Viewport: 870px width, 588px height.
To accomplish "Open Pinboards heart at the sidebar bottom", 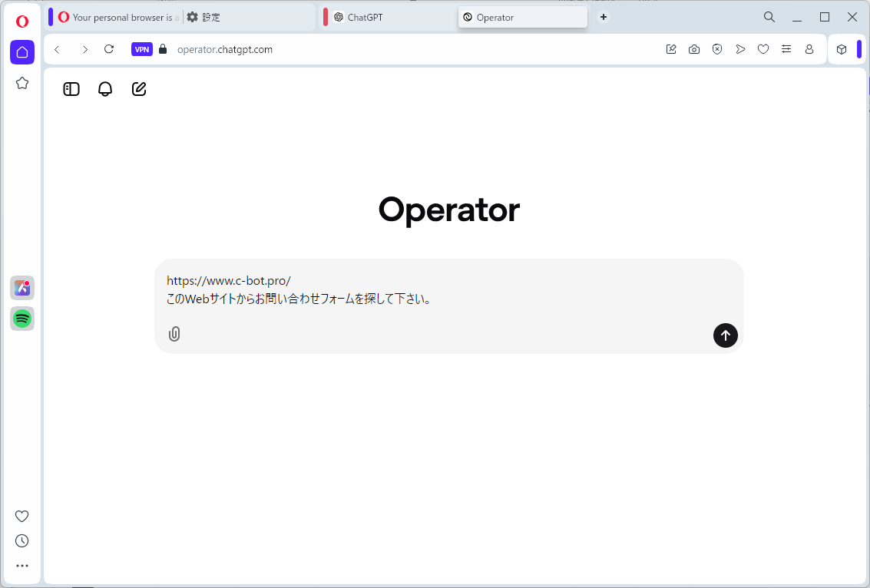I will click(22, 516).
